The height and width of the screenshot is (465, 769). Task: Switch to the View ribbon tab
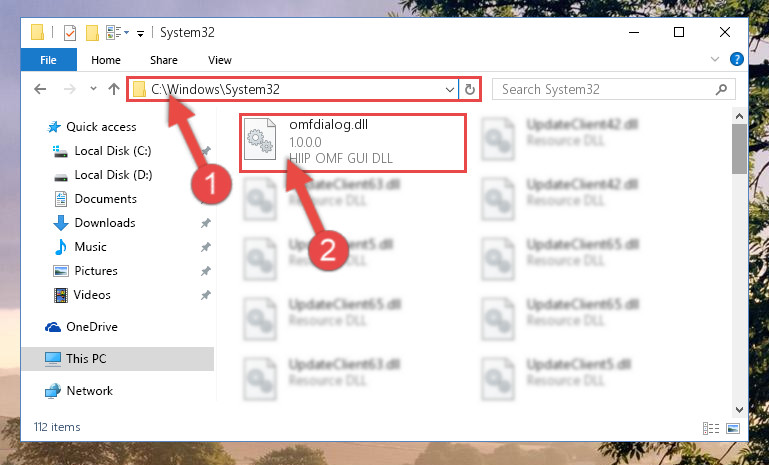point(219,60)
